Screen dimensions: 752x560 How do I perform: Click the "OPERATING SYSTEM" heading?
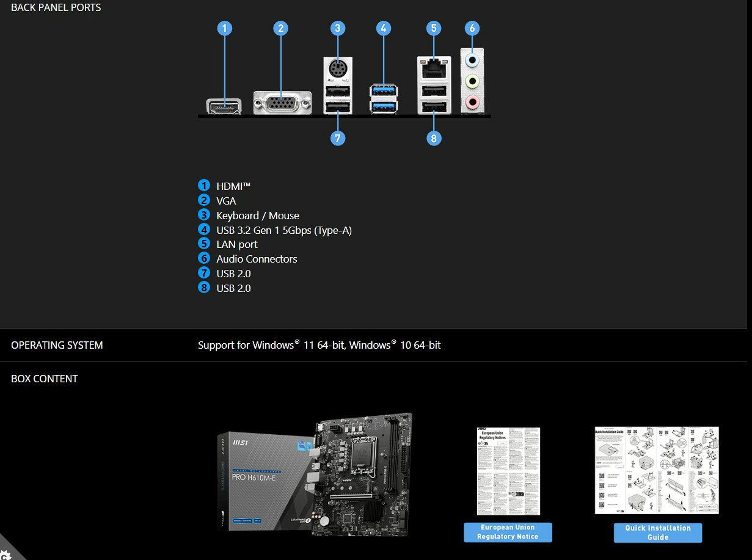(x=57, y=345)
